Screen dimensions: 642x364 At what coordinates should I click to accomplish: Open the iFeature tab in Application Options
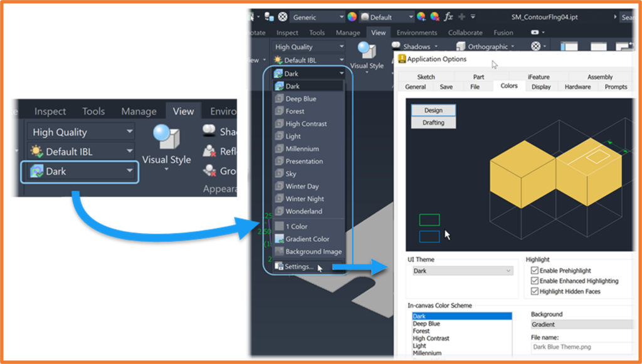(539, 77)
